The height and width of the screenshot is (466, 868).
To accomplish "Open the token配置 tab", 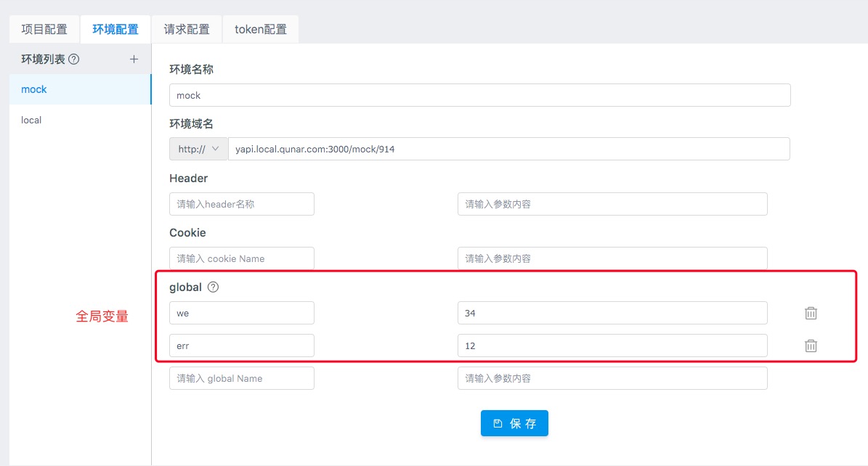I will pyautogui.click(x=261, y=29).
